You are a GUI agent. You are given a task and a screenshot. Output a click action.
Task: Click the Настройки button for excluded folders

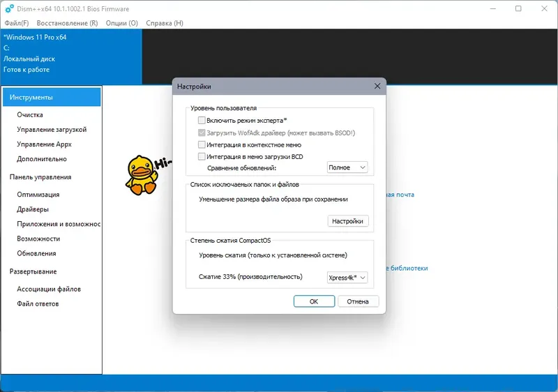pyautogui.click(x=347, y=221)
